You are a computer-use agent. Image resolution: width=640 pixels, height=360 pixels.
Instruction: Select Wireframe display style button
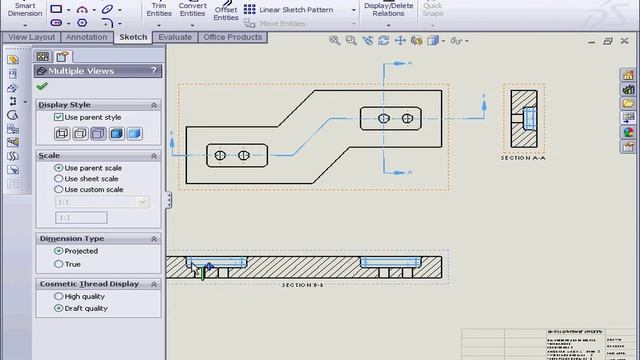click(x=62, y=133)
